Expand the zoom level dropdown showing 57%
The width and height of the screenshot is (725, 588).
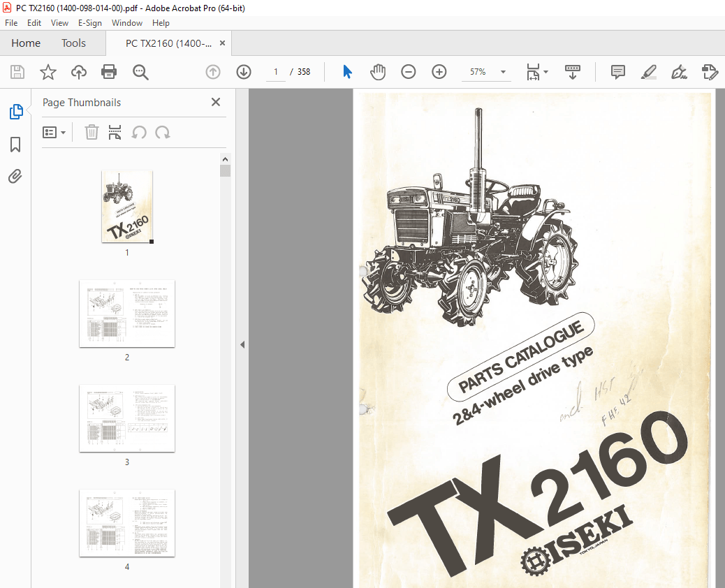pos(501,72)
